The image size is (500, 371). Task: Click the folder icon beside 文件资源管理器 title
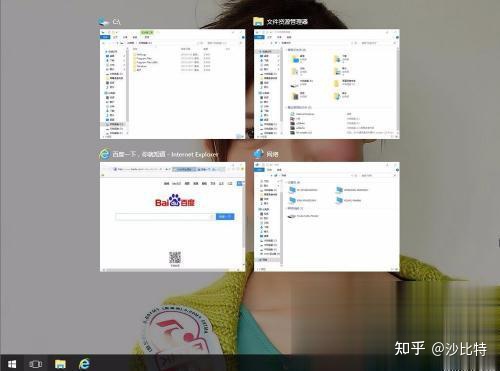258,22
